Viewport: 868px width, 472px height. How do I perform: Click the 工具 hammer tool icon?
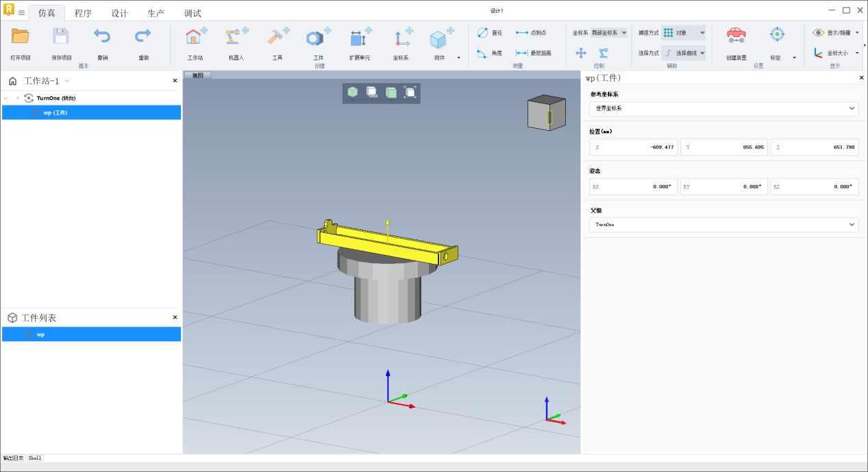click(x=277, y=37)
